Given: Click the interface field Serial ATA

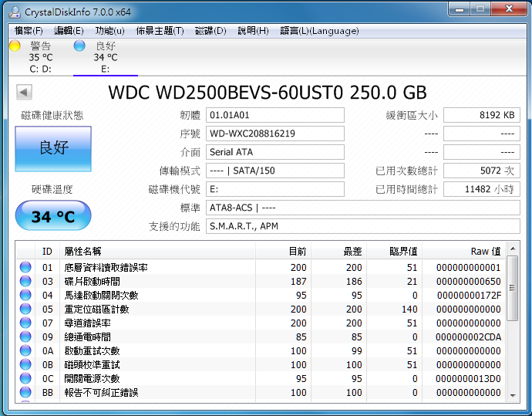Looking at the screenshot, I should (275, 152).
